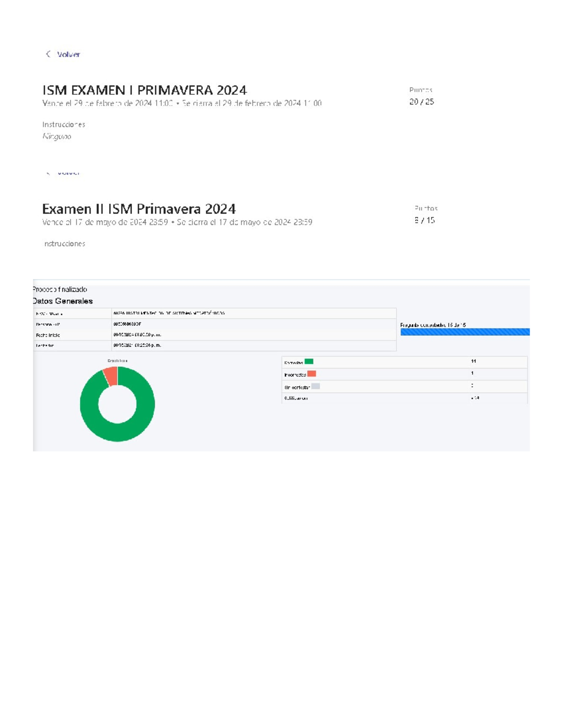Click the 8 / 15 points score
Image resolution: width=563 pixels, height=728 pixels.
[424, 220]
